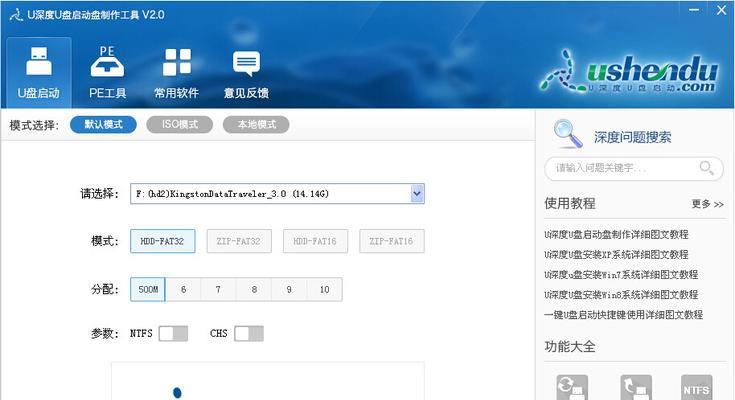Click the NTFS conversion function icon
Screen dimensions: 735x400
pos(697,388)
